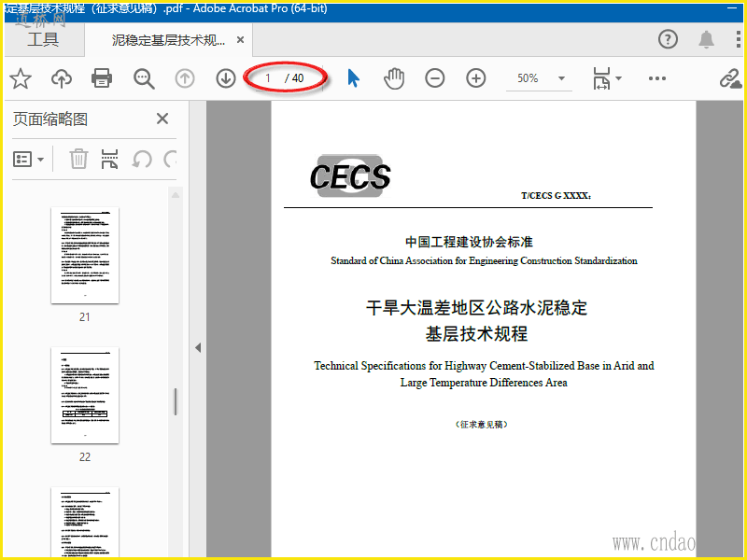Viewport: 747px width, 560px height.
Task: Click the text T/CECS G XXXX
Action: coord(556,196)
